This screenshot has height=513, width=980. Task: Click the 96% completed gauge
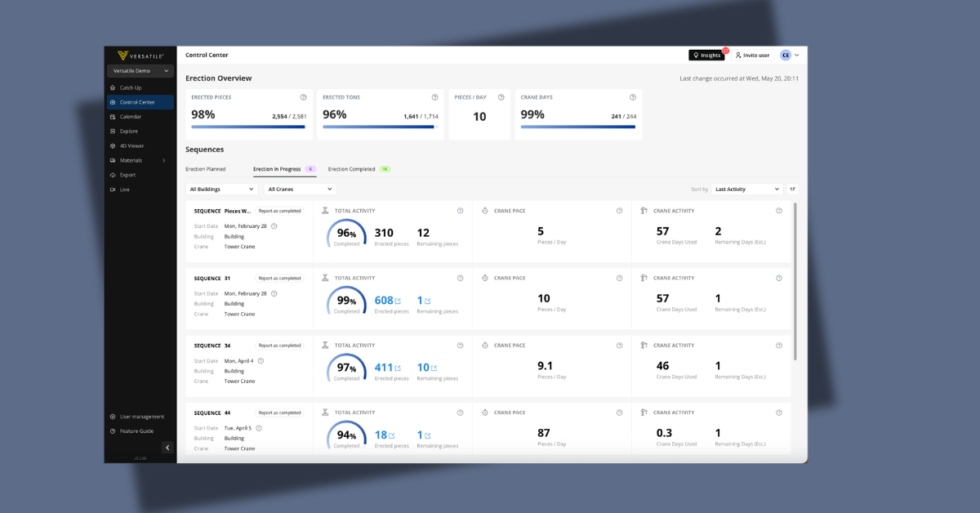346,235
